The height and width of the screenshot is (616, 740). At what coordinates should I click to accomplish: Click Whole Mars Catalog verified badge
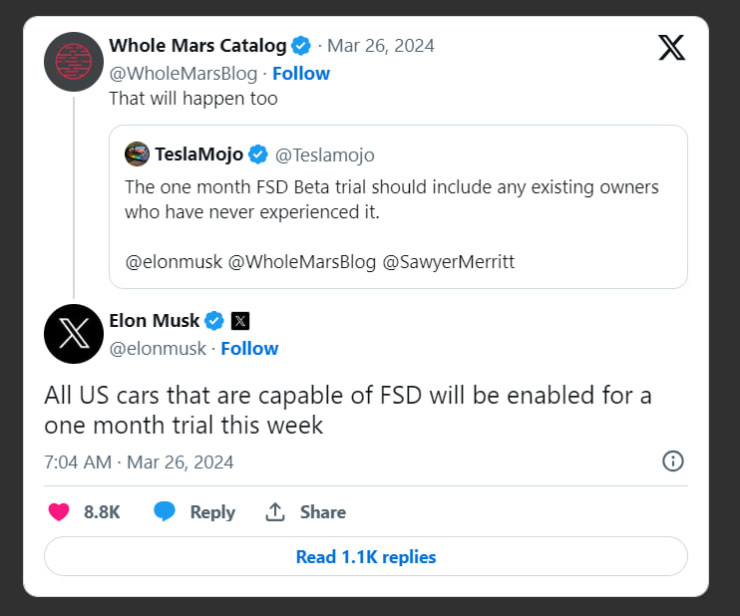coord(300,46)
